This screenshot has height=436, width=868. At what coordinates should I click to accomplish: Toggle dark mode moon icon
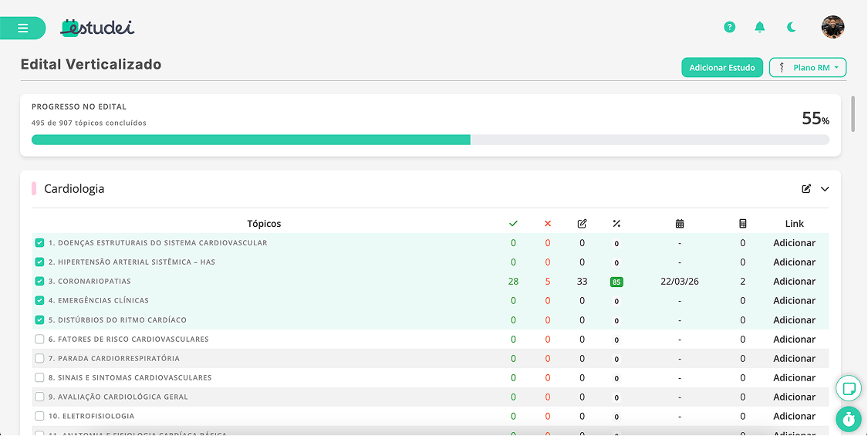pyautogui.click(x=792, y=28)
